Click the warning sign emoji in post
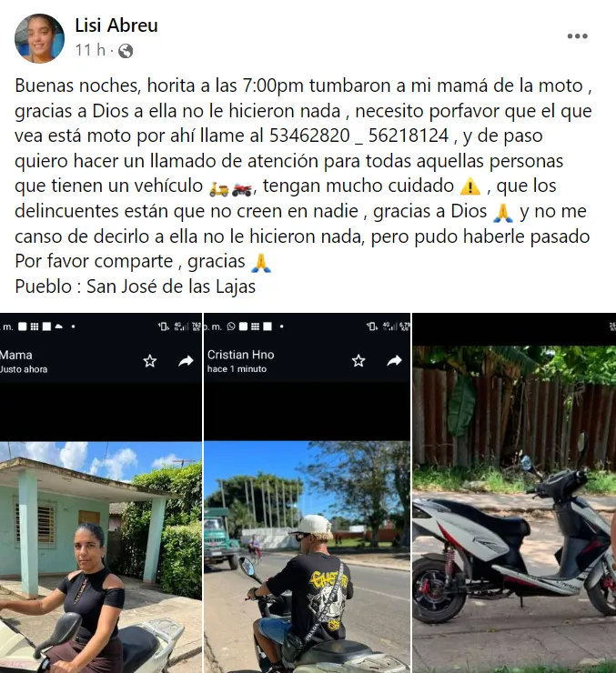The image size is (616, 673). tap(470, 186)
